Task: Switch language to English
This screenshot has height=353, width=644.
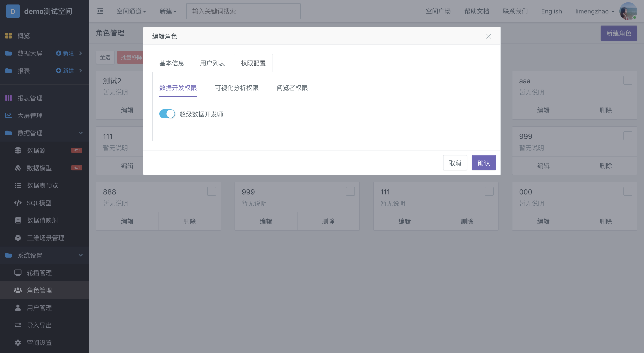Action: pyautogui.click(x=552, y=11)
